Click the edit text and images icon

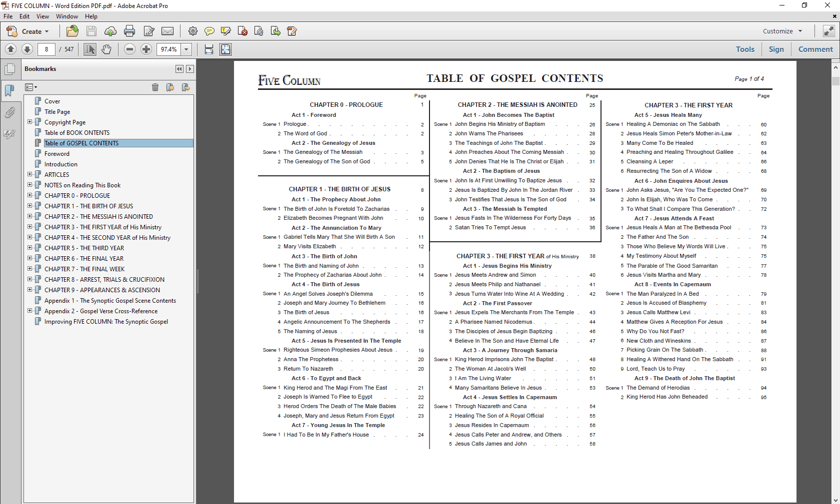(x=148, y=31)
